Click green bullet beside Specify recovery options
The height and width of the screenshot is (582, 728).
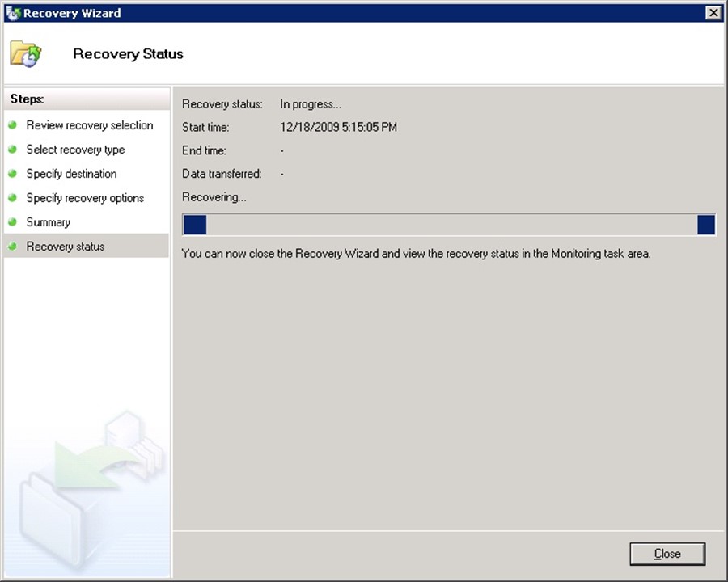[x=13, y=198]
